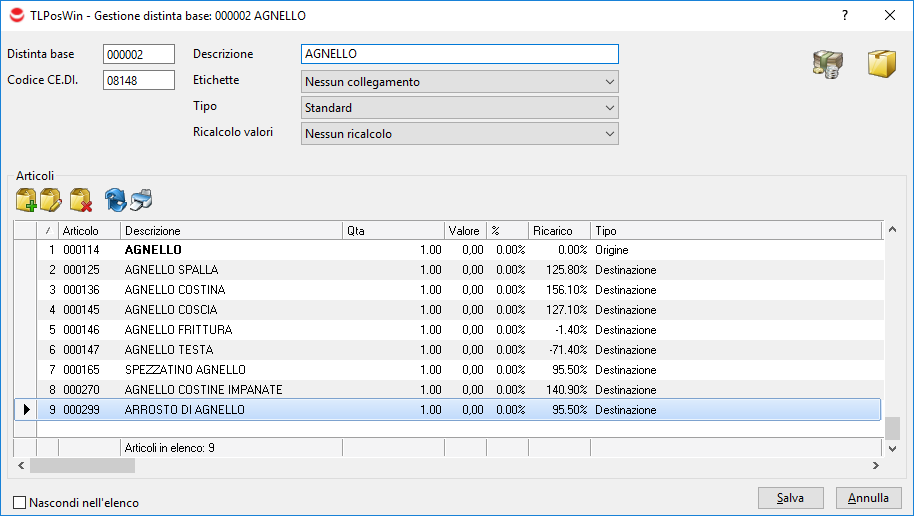
Task: Click the printer icon in Articoli toolbar
Action: 141,199
